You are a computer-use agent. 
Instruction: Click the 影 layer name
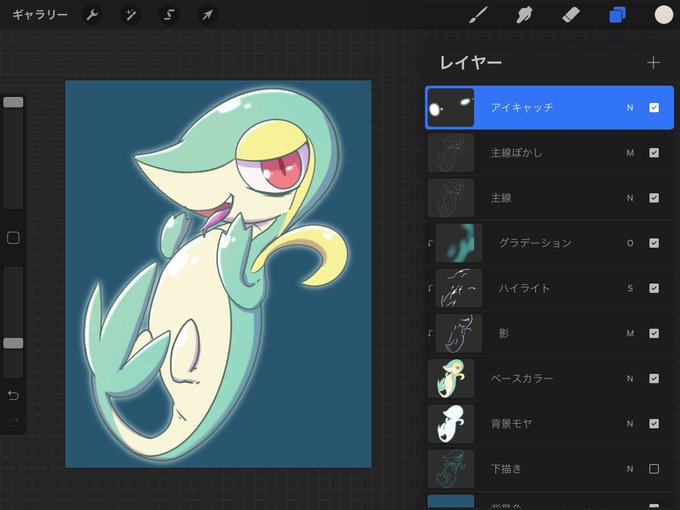coord(504,333)
